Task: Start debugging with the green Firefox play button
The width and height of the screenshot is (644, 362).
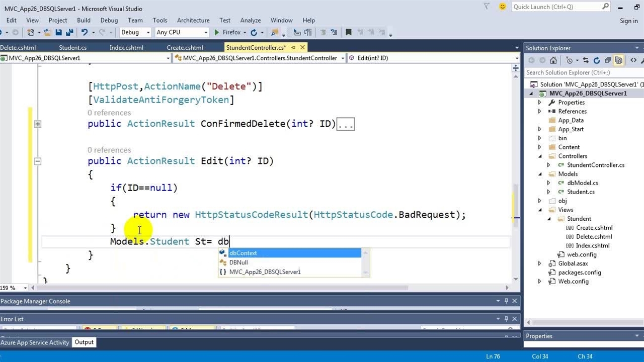Action: point(217,32)
